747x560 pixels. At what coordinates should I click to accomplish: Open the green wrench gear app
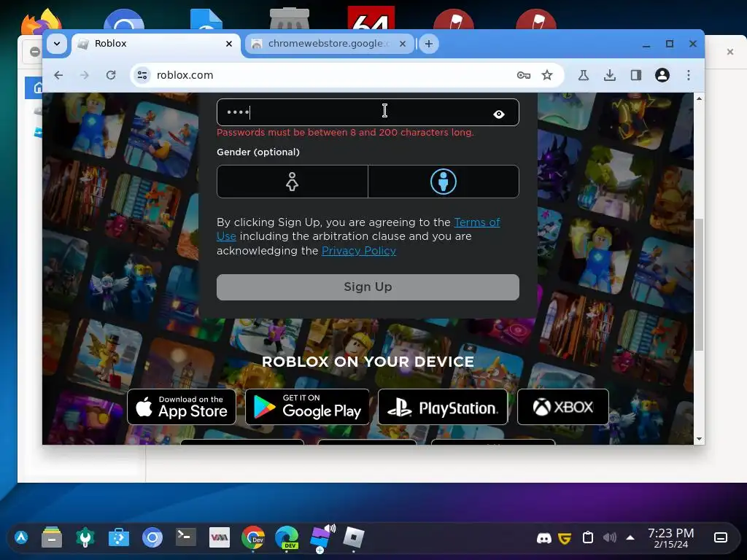(x=85, y=537)
